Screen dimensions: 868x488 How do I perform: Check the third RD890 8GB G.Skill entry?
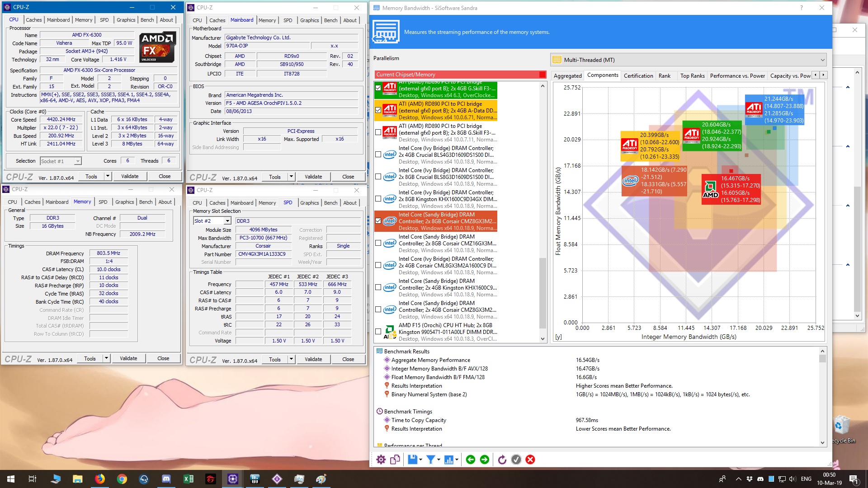point(378,132)
